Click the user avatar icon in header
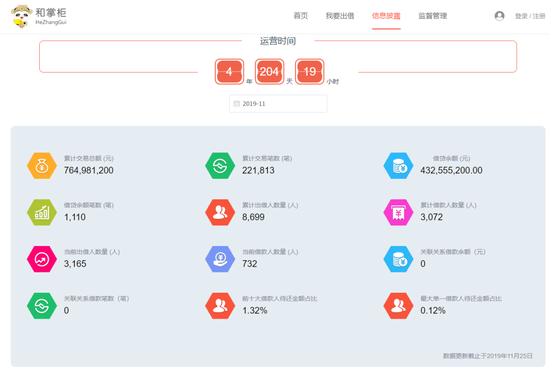This screenshot has width=550, height=371. pos(499,16)
